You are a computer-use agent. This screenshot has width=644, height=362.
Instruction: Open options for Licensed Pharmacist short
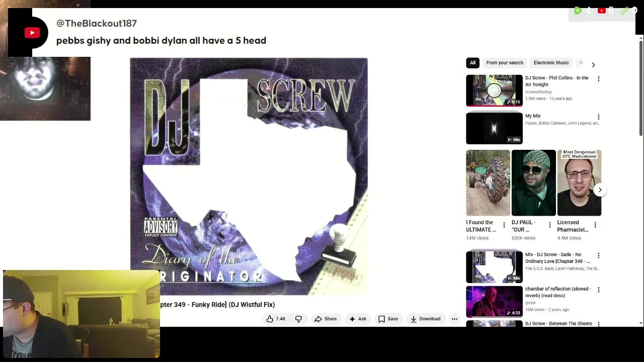point(595,225)
